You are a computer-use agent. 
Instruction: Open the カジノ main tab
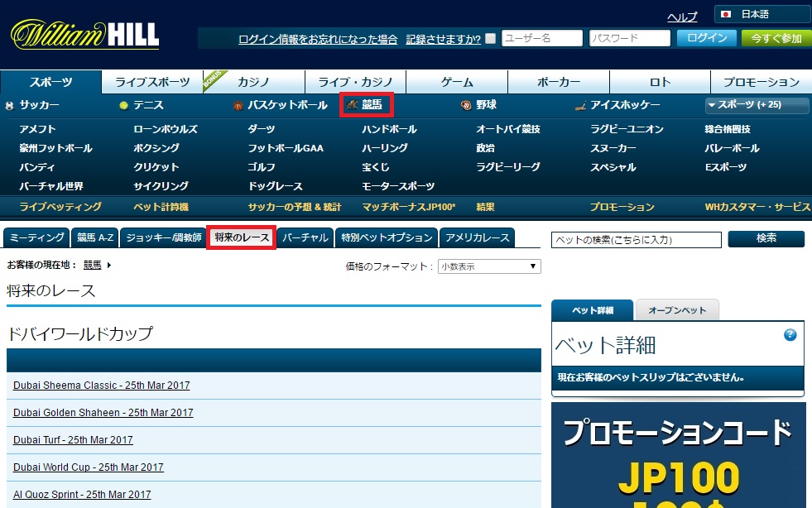[x=254, y=82]
